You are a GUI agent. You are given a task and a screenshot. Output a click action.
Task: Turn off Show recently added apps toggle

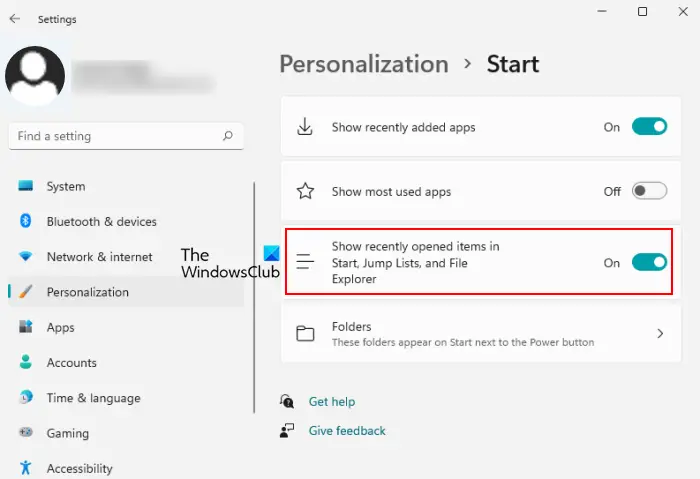(x=649, y=127)
